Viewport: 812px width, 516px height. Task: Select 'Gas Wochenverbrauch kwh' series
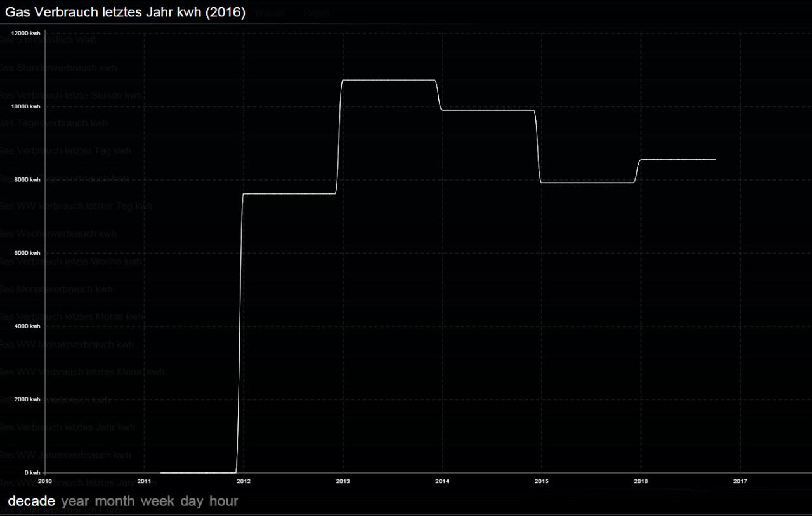pyautogui.click(x=58, y=234)
